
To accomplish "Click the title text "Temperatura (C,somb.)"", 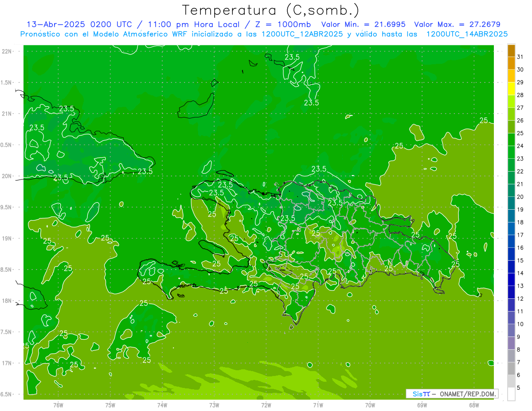I will pos(270,10).
